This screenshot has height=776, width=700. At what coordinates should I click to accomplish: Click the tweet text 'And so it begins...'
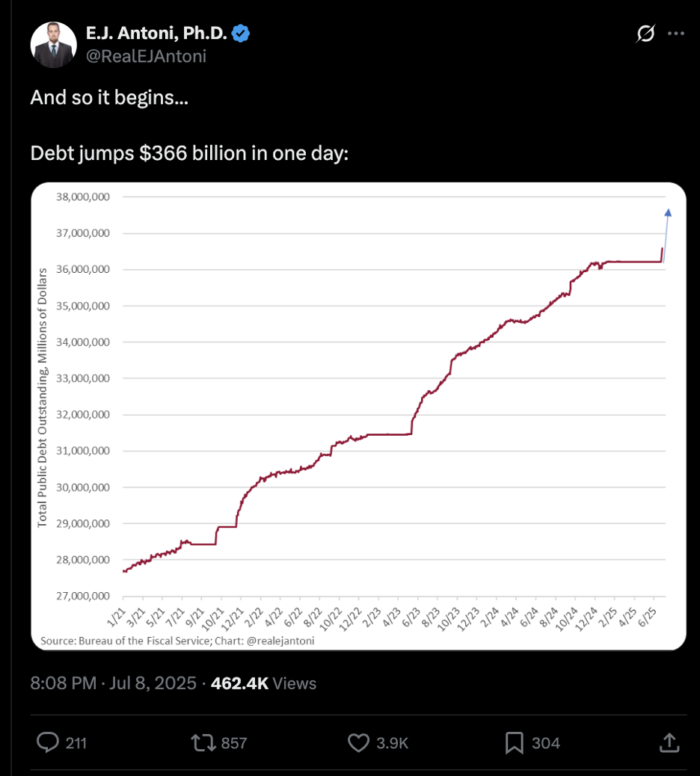pos(109,97)
